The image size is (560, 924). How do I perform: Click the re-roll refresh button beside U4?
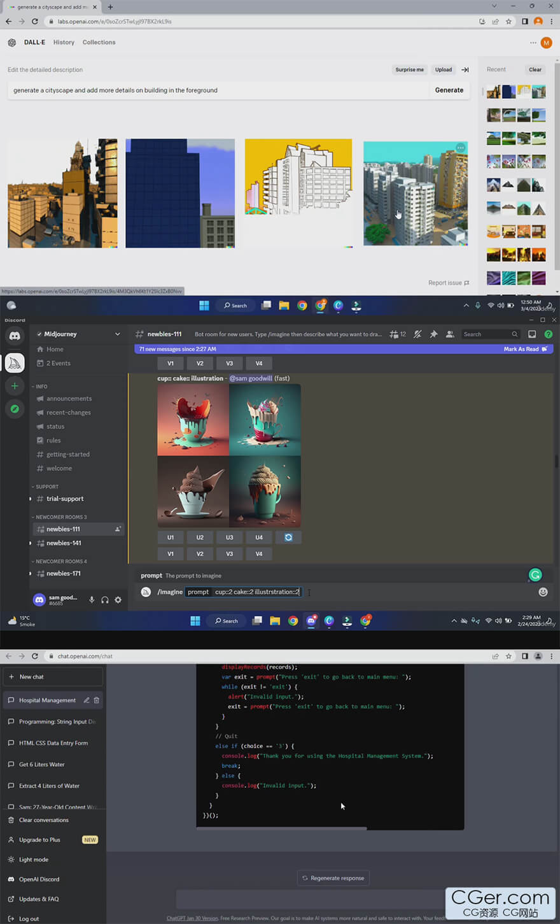(288, 537)
